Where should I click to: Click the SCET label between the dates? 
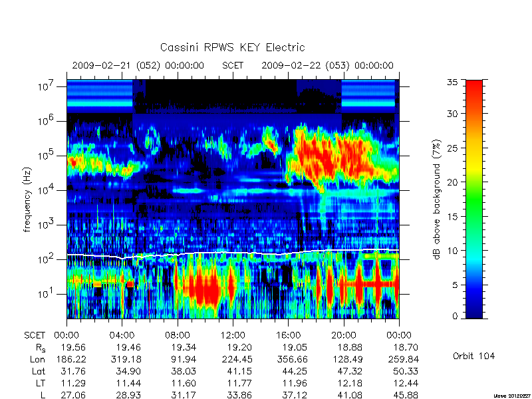233,65
